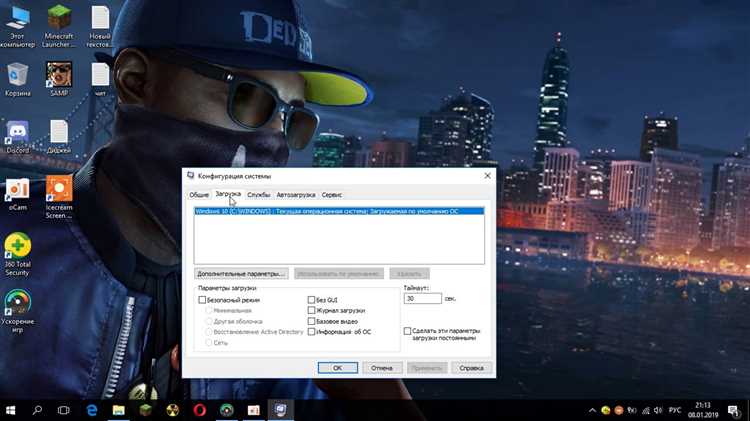Check the Базовое видео option
750x421 pixels.
[x=311, y=321]
